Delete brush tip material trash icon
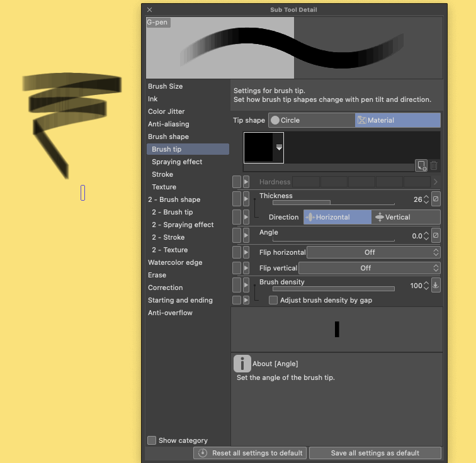This screenshot has height=463, width=476. [434, 165]
